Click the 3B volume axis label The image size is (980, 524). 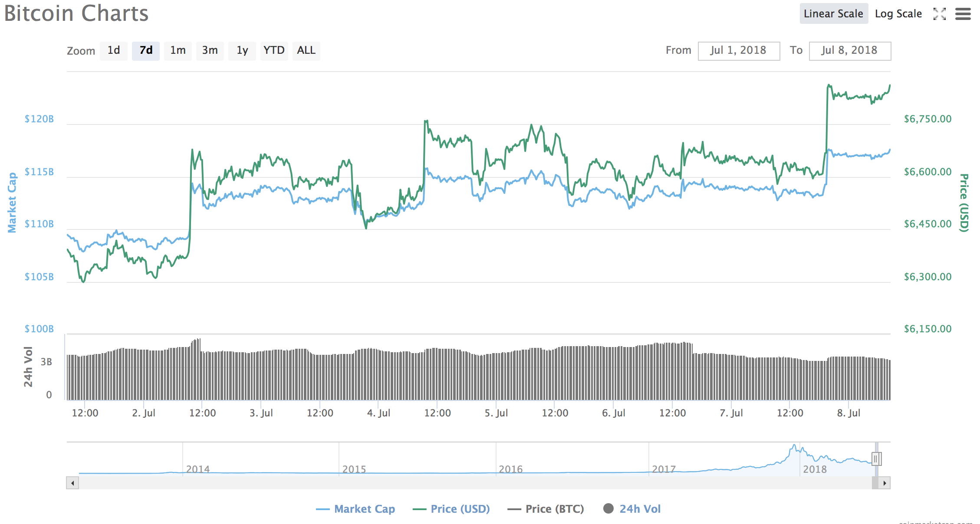tap(46, 362)
